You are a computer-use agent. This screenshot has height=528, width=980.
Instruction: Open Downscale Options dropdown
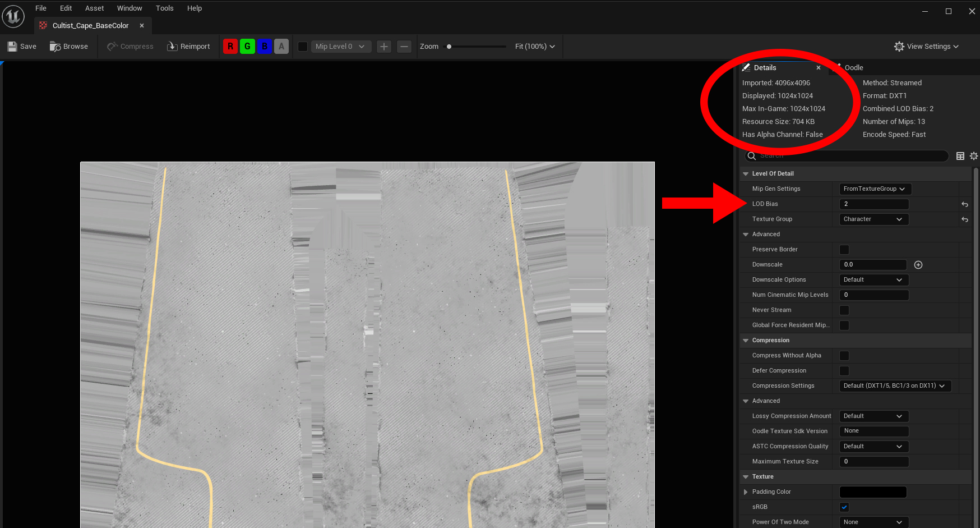(x=874, y=280)
